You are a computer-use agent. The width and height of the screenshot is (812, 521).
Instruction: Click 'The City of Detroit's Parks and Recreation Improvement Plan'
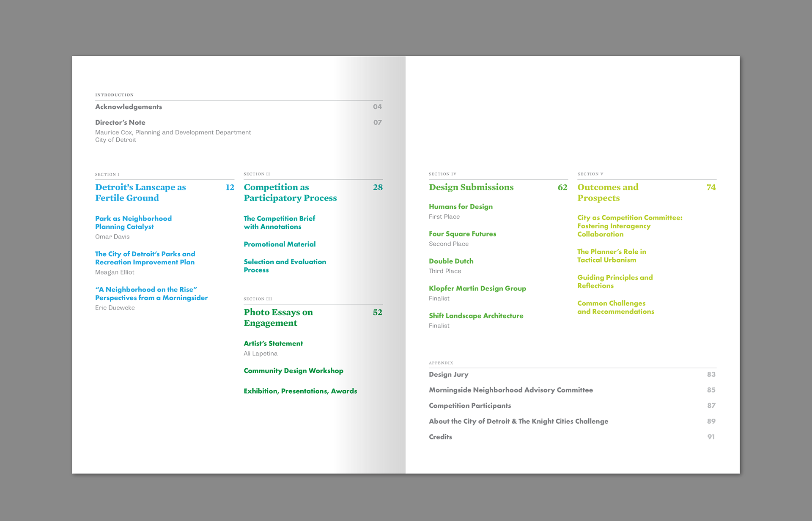[145, 258]
